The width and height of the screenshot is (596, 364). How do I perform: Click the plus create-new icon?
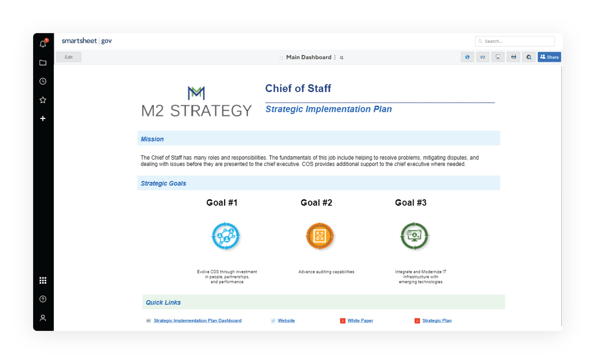click(x=43, y=118)
